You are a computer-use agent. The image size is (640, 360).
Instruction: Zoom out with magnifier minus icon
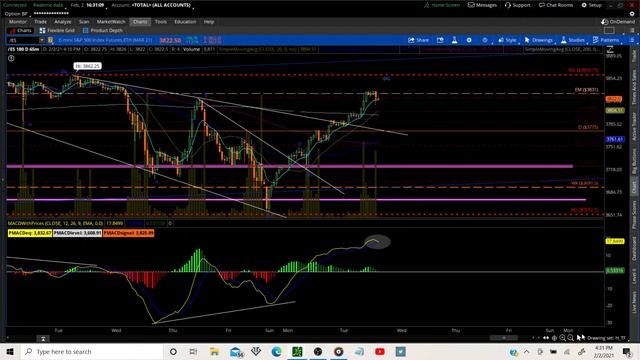pyautogui.click(x=571, y=338)
